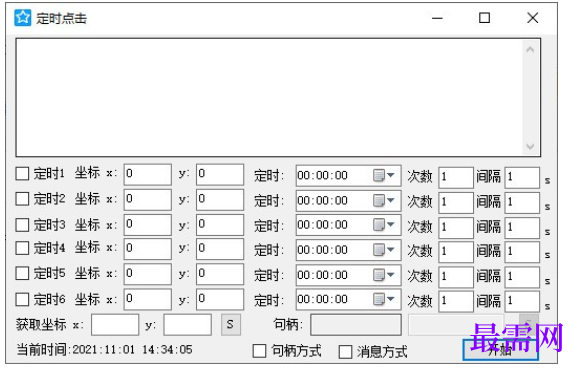This screenshot has width=582, height=369.
Task: Focus the 定时5 间隔 interval field
Action: (x=522, y=277)
